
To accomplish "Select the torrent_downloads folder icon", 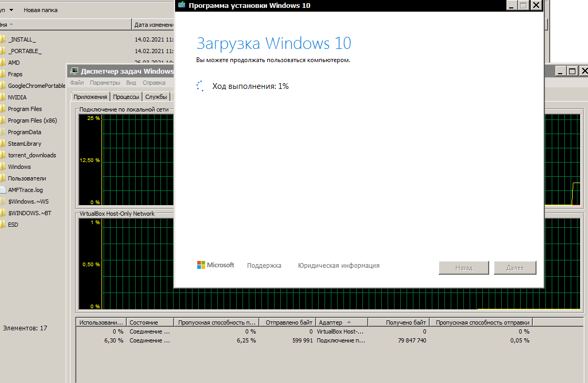I will tap(3, 155).
